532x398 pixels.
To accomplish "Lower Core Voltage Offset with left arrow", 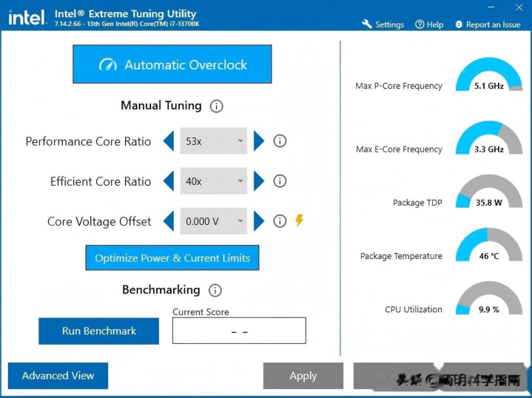I will (x=169, y=221).
